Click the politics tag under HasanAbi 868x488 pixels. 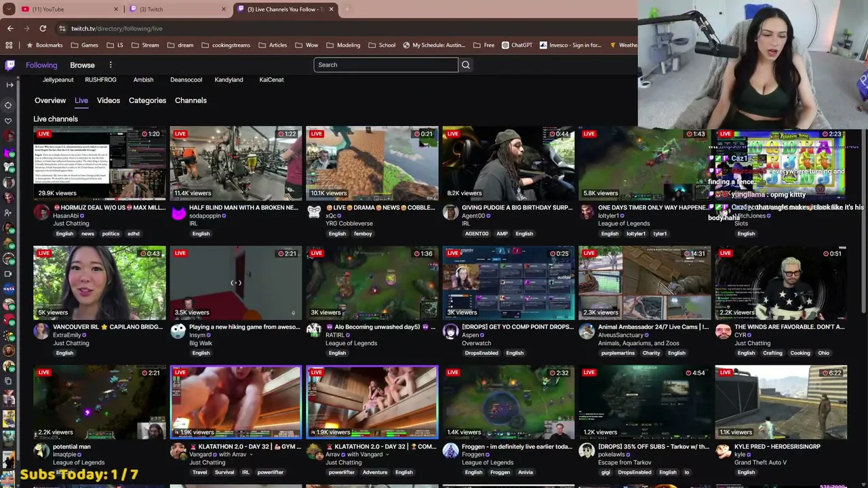[111, 234]
